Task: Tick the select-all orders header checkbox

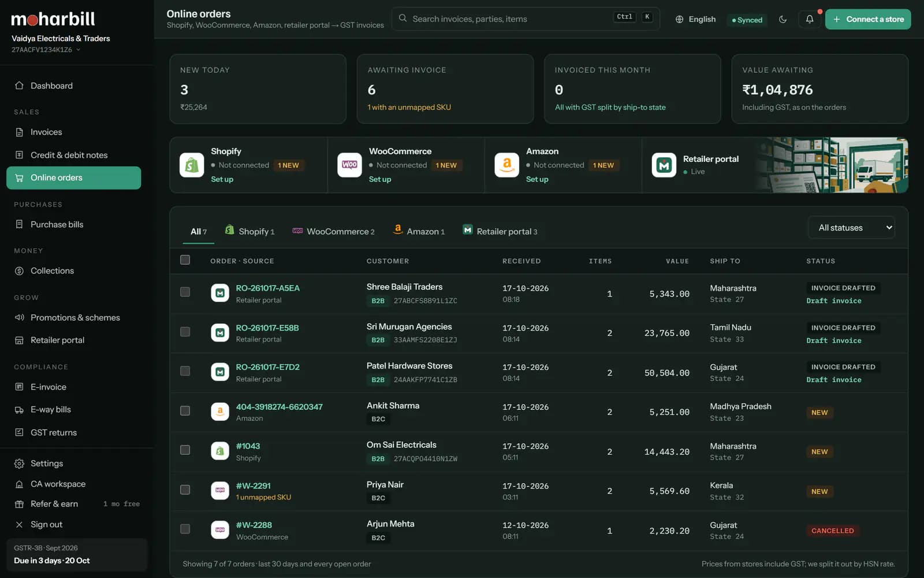Action: point(185,260)
